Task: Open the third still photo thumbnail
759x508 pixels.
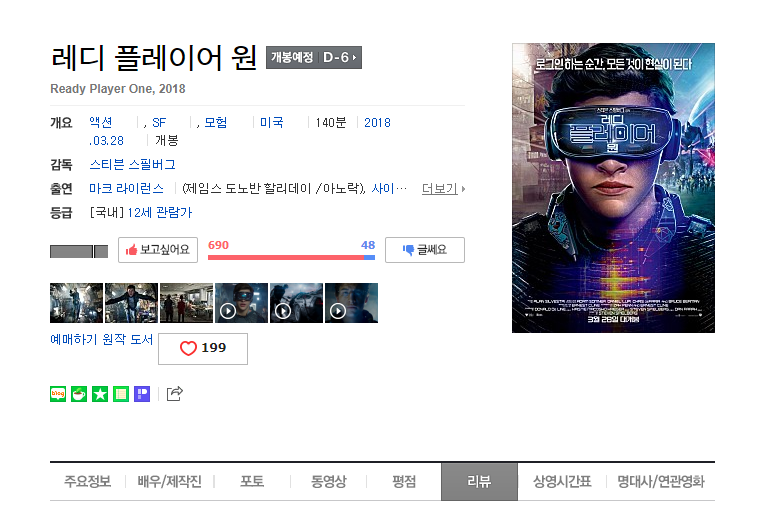Action: (x=186, y=303)
